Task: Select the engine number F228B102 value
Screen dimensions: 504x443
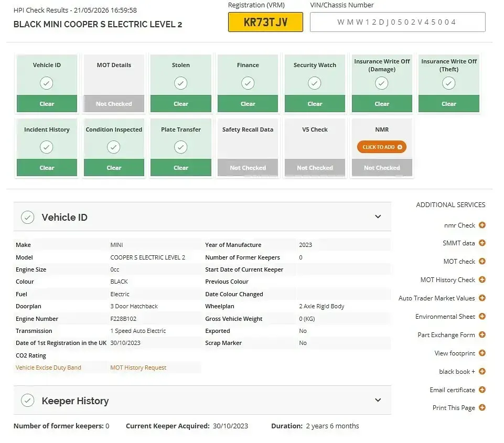Action: 123,319
